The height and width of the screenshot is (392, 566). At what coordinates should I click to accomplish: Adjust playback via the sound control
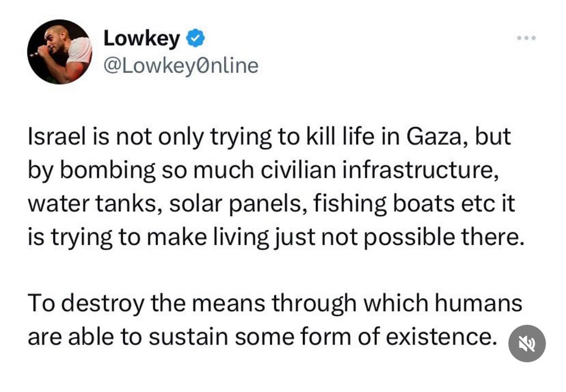coord(528,343)
